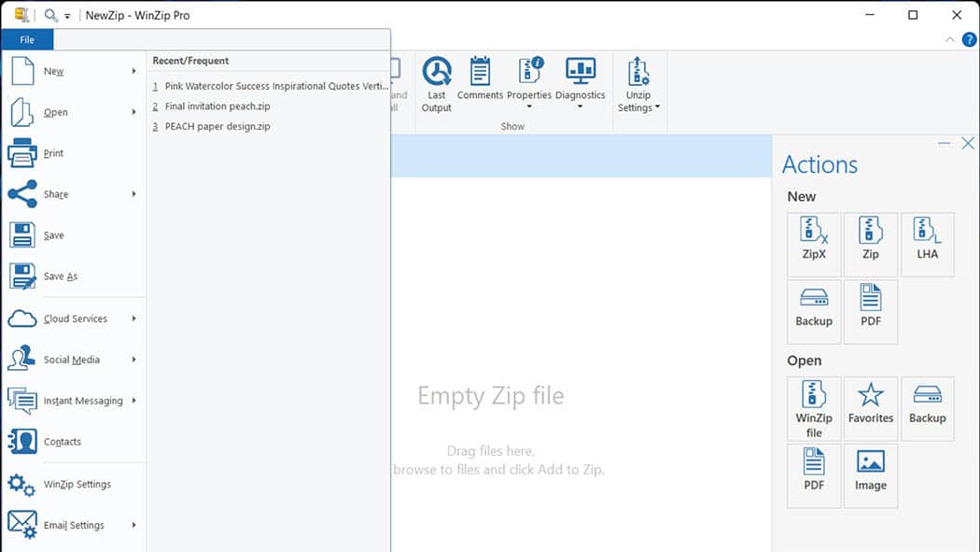
Task: Select the Image open action
Action: pyautogui.click(x=870, y=475)
